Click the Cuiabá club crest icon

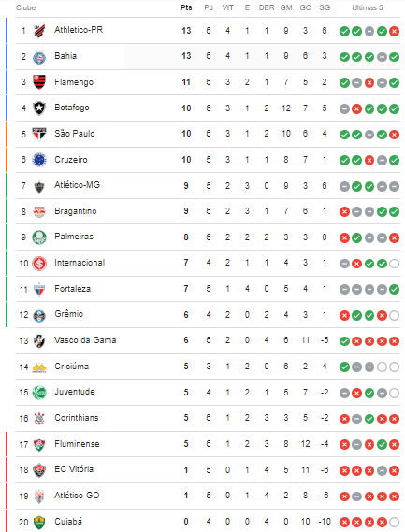coord(39,522)
